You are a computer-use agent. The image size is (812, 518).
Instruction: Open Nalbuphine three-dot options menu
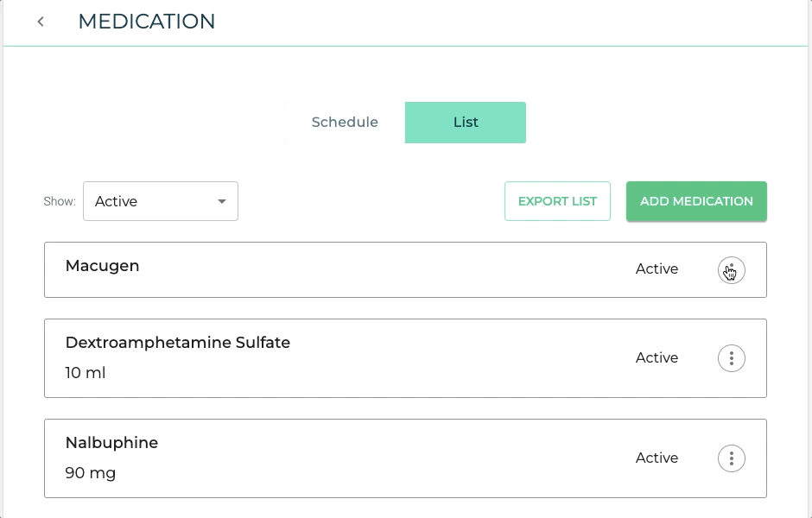(731, 458)
